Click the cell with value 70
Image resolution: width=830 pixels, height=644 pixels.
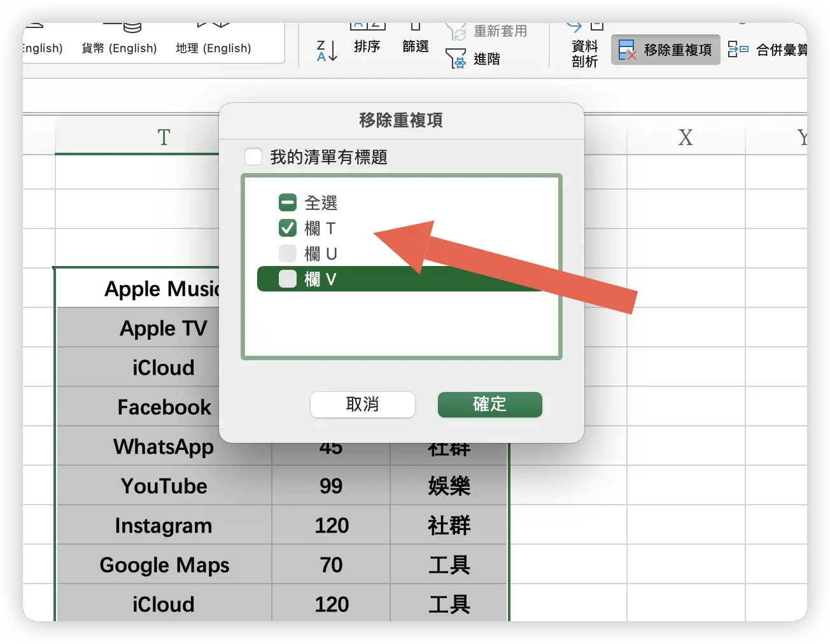(x=331, y=565)
